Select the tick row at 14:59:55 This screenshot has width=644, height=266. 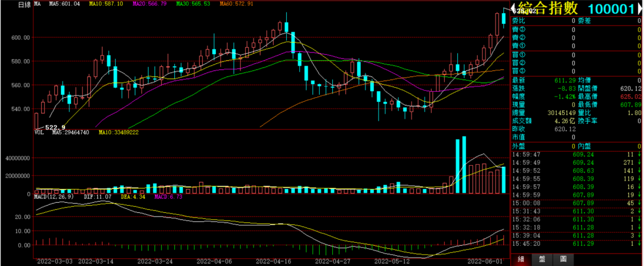[577, 179]
